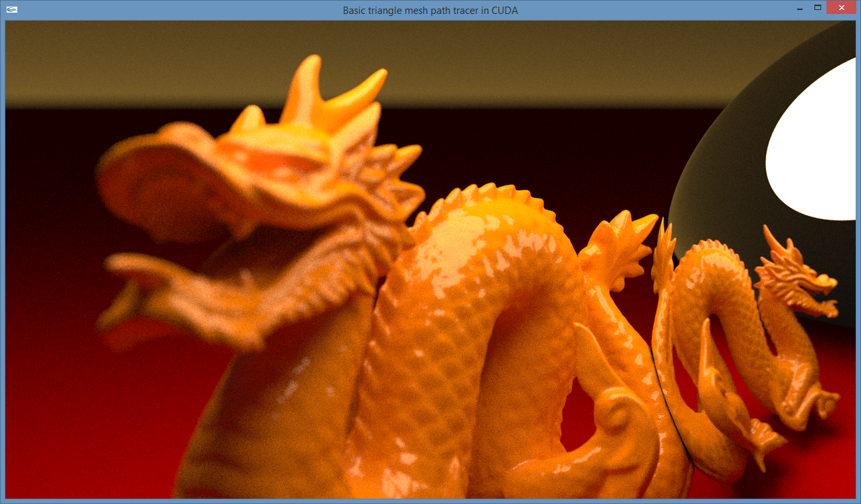Click the title 'Basic triangle mesh path tracer in CUDA'
Image resolution: width=861 pixels, height=504 pixels.
point(430,11)
